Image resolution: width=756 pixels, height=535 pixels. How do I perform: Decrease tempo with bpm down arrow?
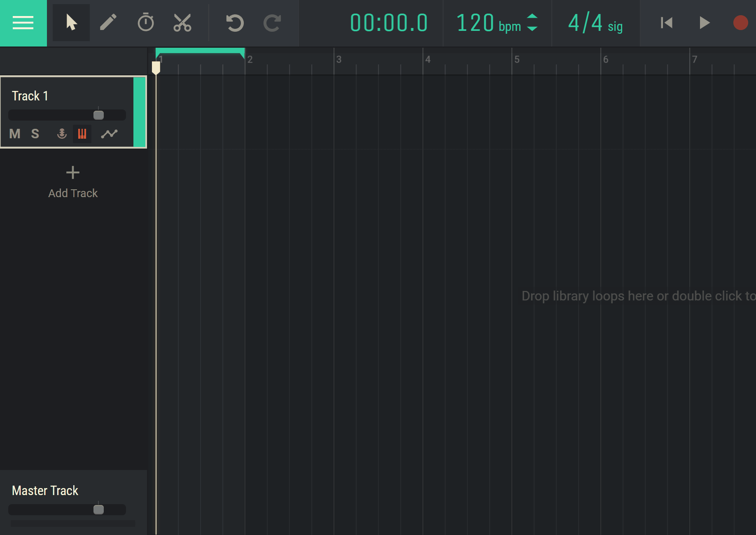(532, 29)
